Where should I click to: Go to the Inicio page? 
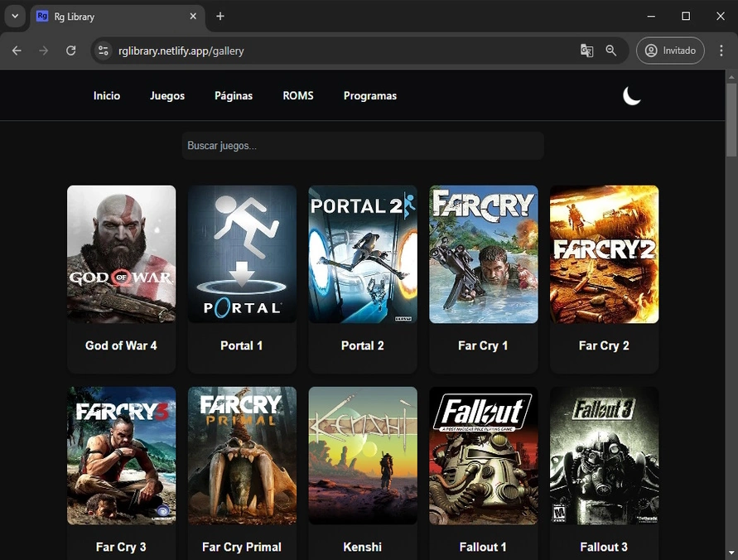pos(107,95)
